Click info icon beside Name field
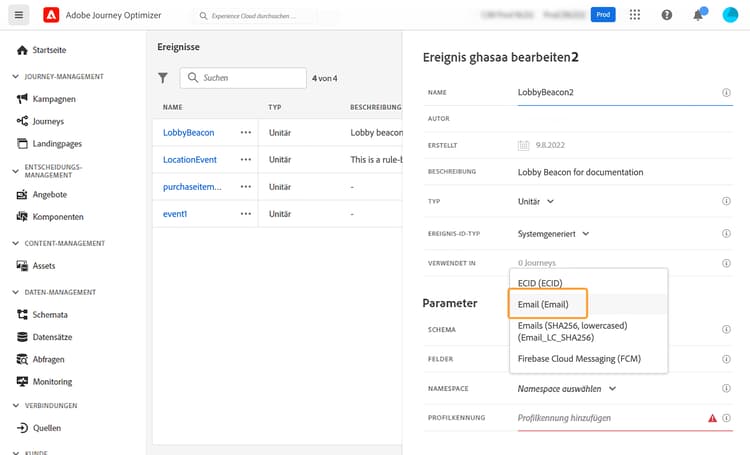 [726, 93]
